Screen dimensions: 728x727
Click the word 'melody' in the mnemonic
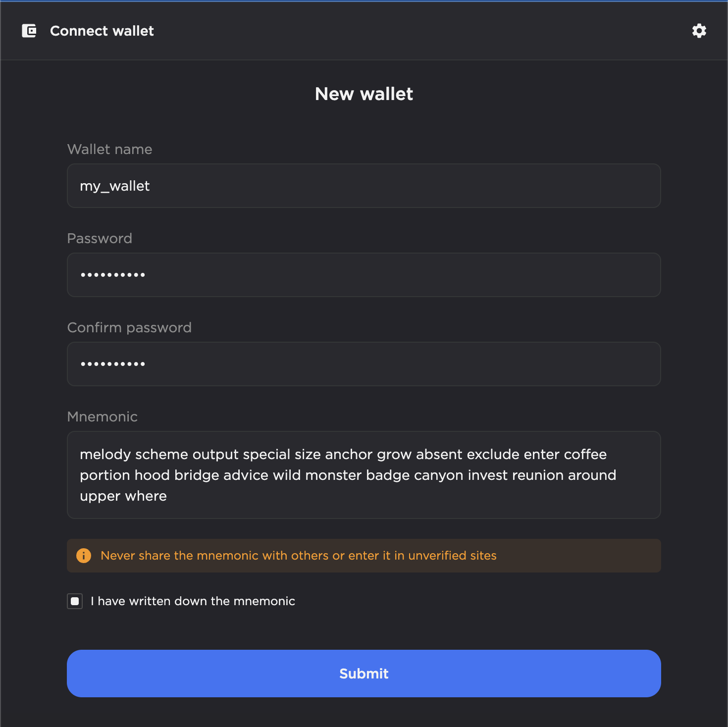click(105, 455)
